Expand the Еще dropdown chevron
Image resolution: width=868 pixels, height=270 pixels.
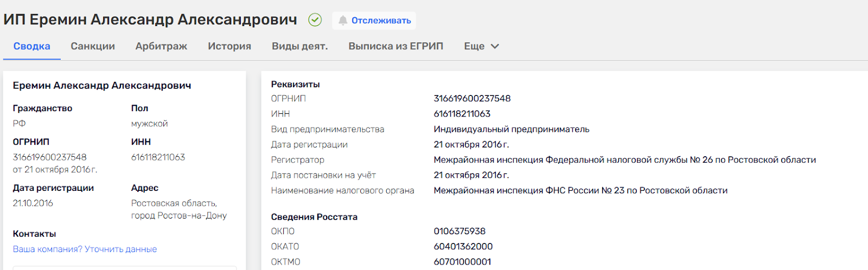click(495, 47)
